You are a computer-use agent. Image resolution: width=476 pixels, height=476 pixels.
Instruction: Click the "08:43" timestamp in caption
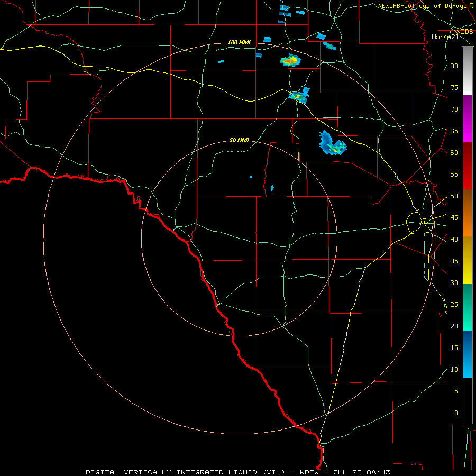(x=378, y=472)
